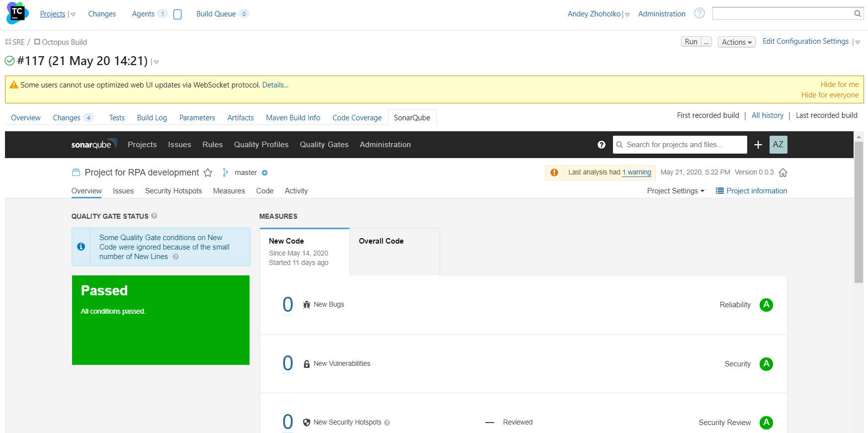This screenshot has width=868, height=433.
Task: Open Rules in SonarQube navigation
Action: [213, 145]
